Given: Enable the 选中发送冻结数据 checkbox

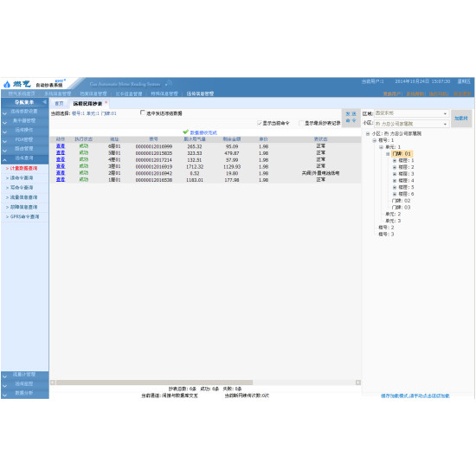Looking at the screenshot, I should 143,113.
